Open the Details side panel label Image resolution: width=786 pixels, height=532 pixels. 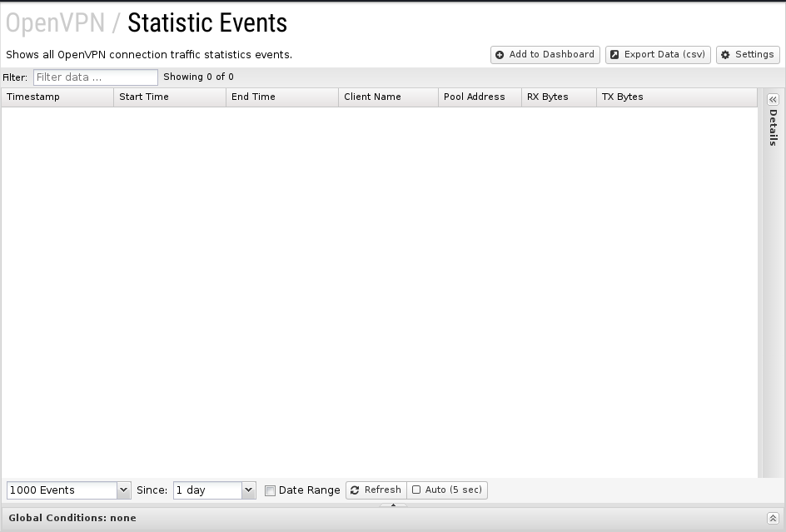click(773, 127)
